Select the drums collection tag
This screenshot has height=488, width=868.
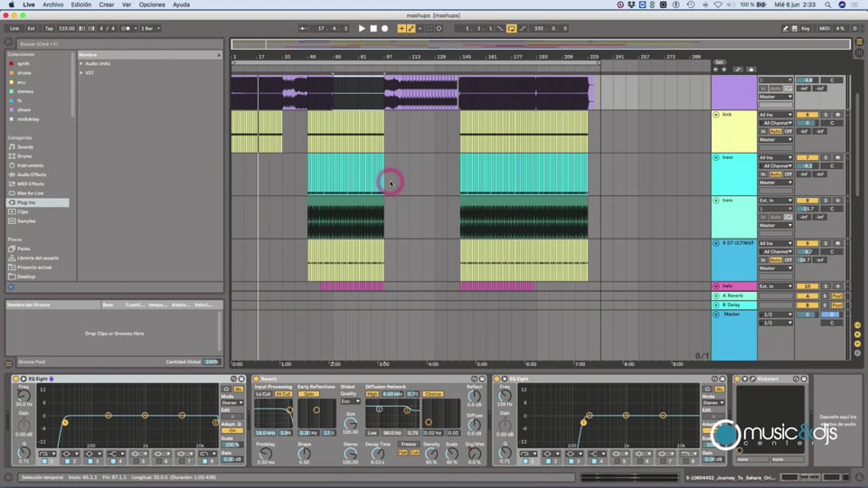click(x=24, y=73)
